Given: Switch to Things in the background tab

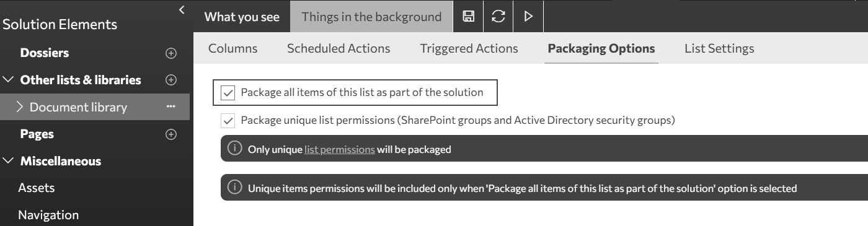Looking at the screenshot, I should (371, 17).
